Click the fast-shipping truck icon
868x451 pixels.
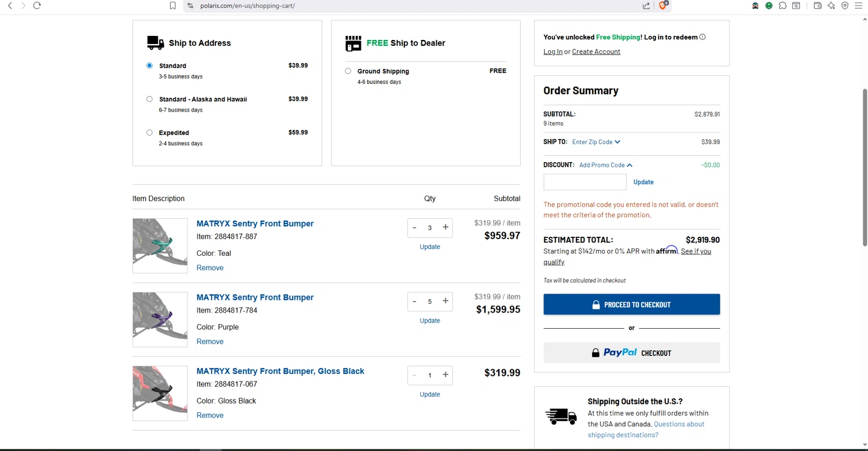(561, 416)
